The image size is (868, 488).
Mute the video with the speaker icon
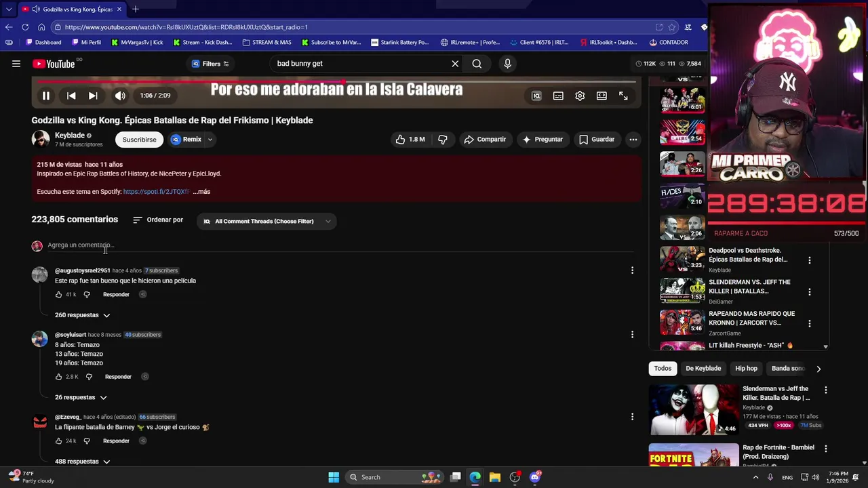tap(120, 96)
